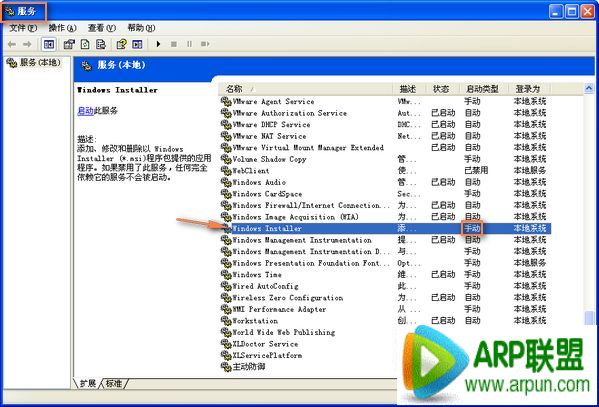
Task: Click the gear icon of VMware Agent Service
Action: pyautogui.click(x=226, y=102)
